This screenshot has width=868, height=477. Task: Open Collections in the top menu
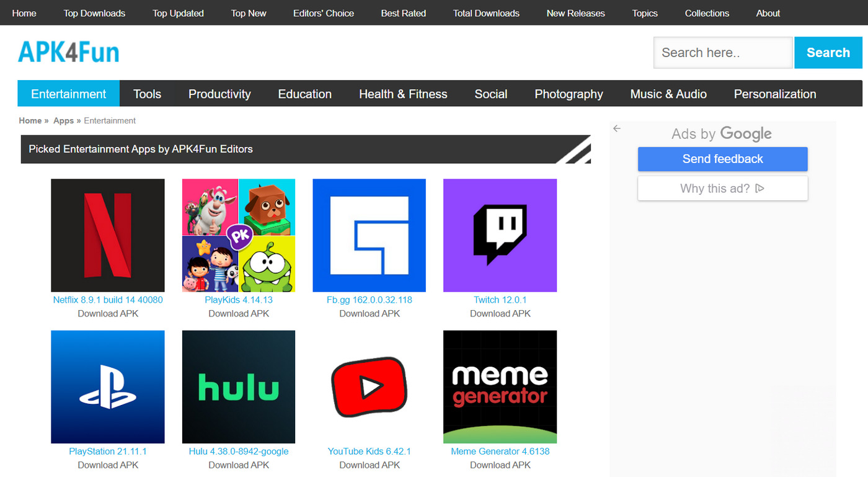tap(707, 13)
